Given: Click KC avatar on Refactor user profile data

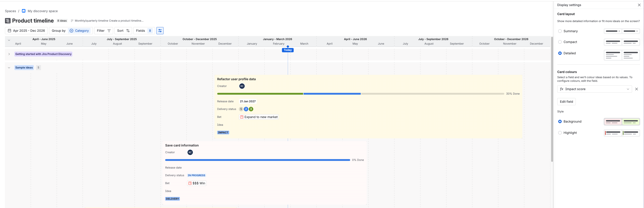Looking at the screenshot, I should coord(242,86).
